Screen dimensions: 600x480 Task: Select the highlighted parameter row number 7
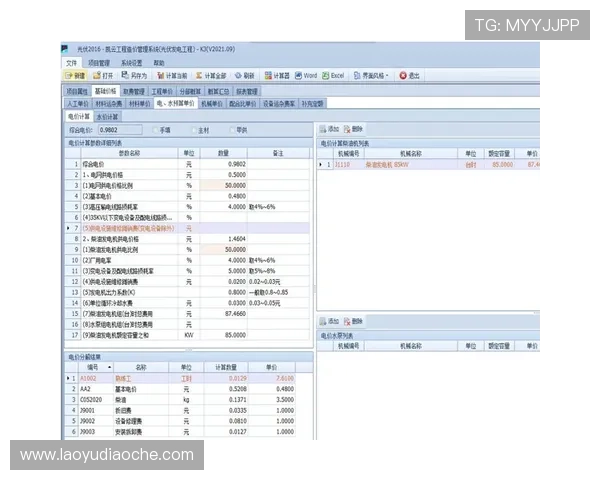pyautogui.click(x=187, y=228)
